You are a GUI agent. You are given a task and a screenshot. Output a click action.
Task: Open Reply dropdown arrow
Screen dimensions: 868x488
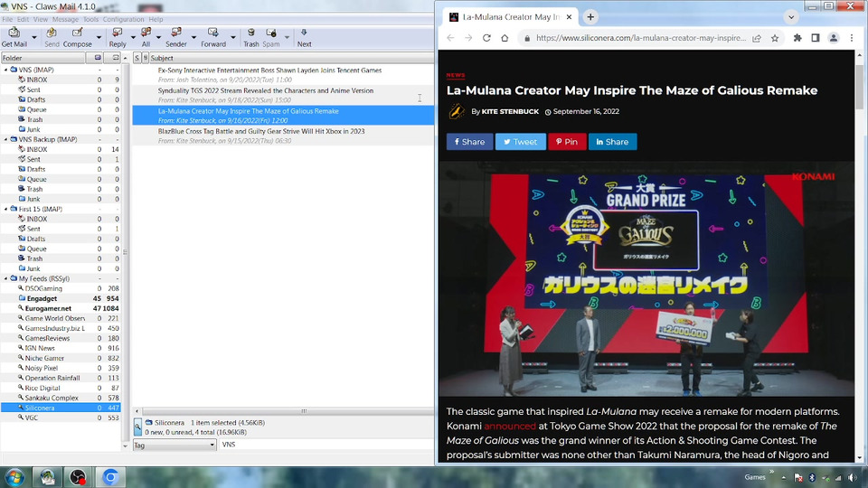point(133,38)
